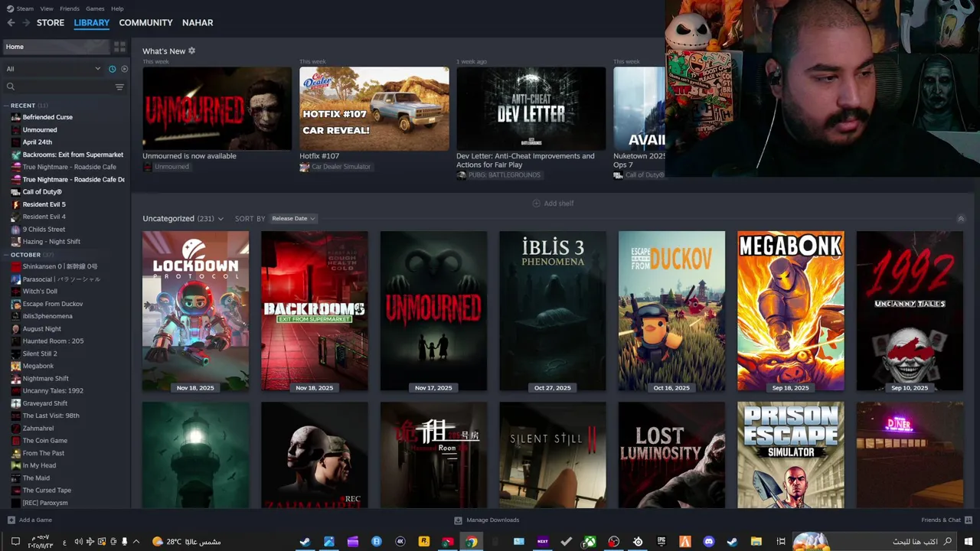The image size is (980, 551).
Task: Open the What's New settings gear
Action: click(x=191, y=51)
